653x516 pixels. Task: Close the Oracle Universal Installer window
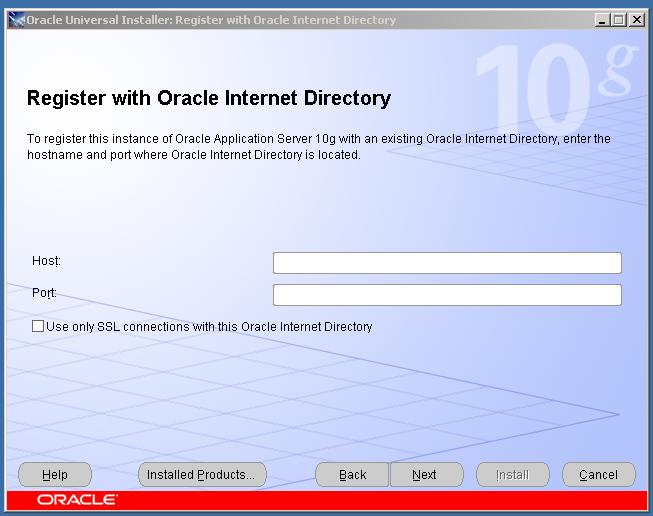(636, 20)
